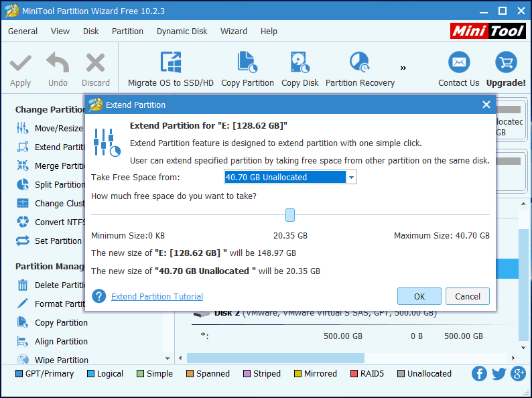The height and width of the screenshot is (398, 532).
Task: Close the Extend Partition dialog
Action: point(486,105)
